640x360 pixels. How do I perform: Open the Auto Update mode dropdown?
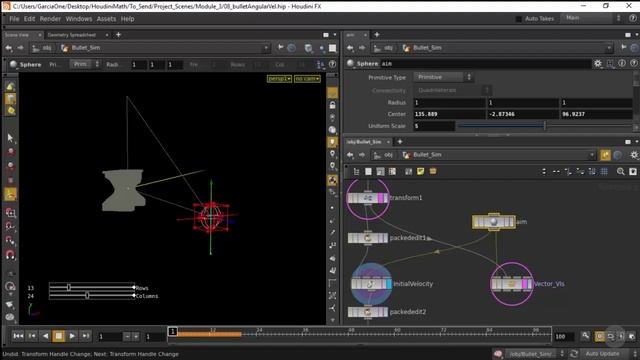click(607, 354)
